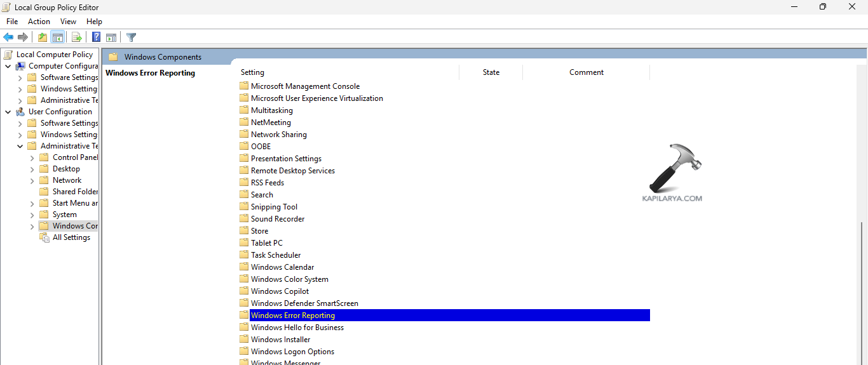Screen dimensions: 868x365
Task: Click the Setting column header
Action: pos(253,72)
